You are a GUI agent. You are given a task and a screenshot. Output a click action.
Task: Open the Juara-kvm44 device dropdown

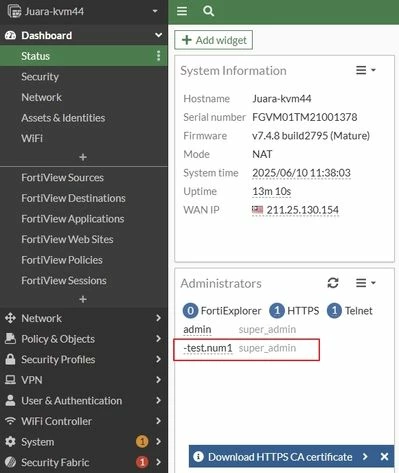tap(155, 11)
